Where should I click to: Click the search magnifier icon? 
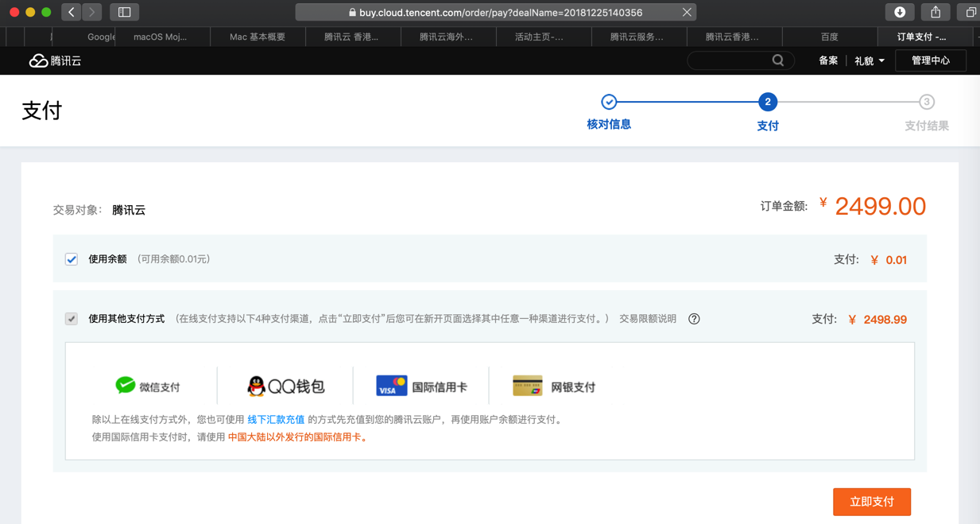[778, 60]
